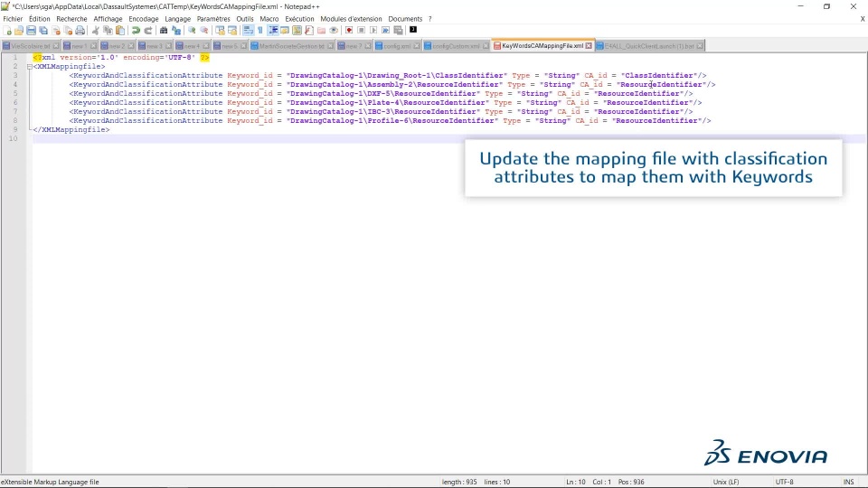This screenshot has height=488, width=868.
Task: Open the Macro menu
Action: [269, 19]
